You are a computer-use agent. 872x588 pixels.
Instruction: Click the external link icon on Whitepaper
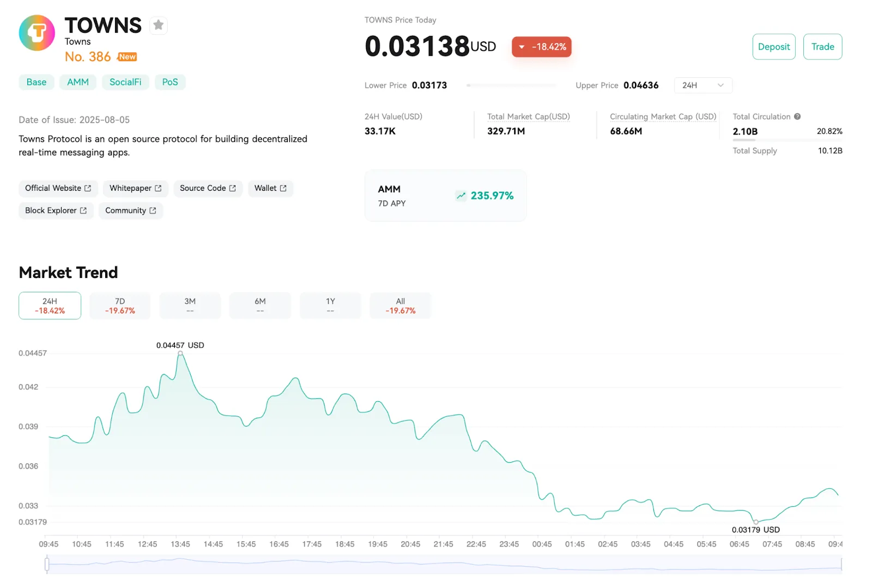click(158, 188)
